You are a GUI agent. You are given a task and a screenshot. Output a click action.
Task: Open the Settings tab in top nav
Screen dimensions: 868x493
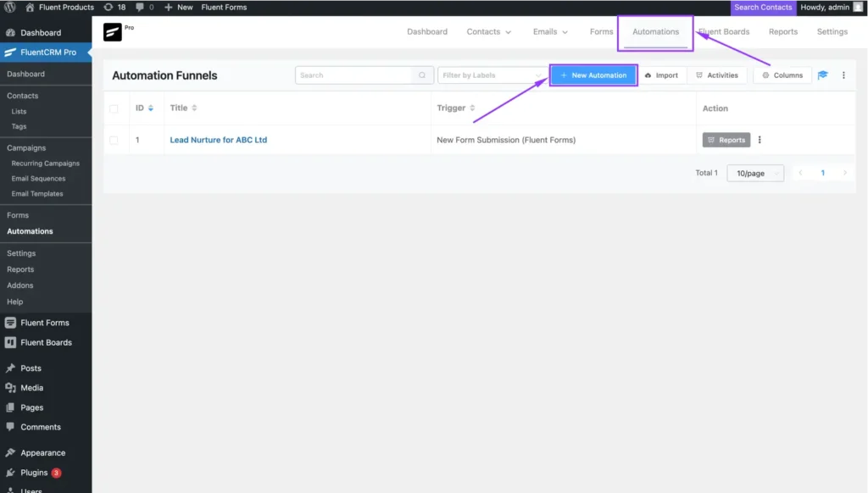pyautogui.click(x=832, y=32)
